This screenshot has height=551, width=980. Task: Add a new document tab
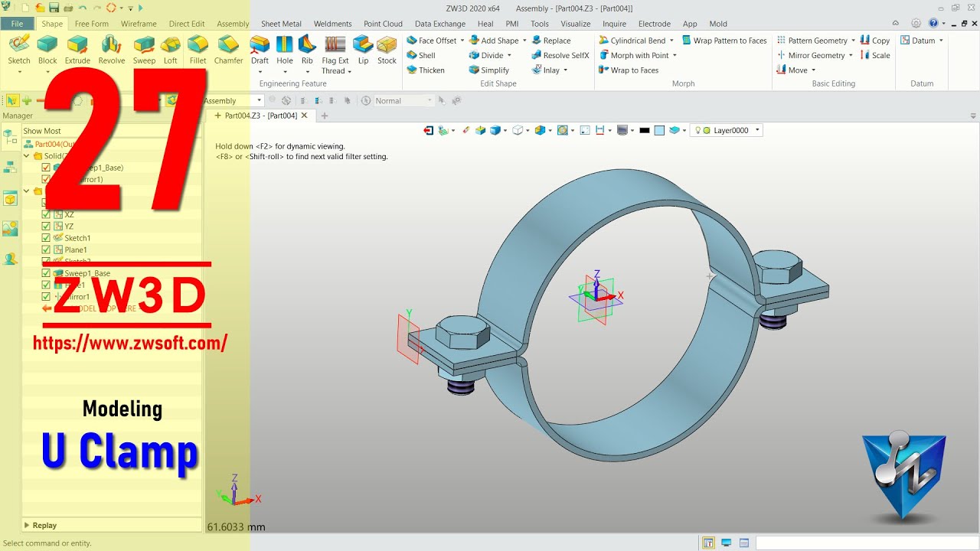click(x=324, y=116)
